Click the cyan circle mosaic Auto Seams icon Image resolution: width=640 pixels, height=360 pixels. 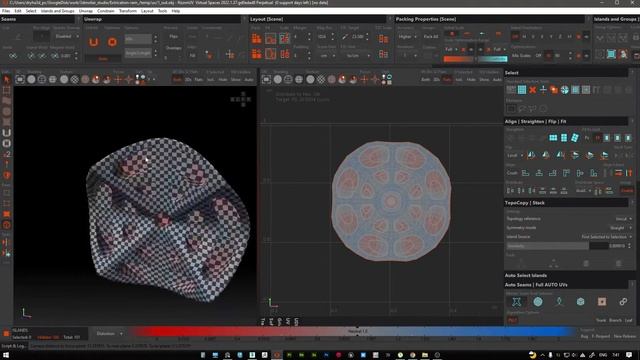(538, 302)
